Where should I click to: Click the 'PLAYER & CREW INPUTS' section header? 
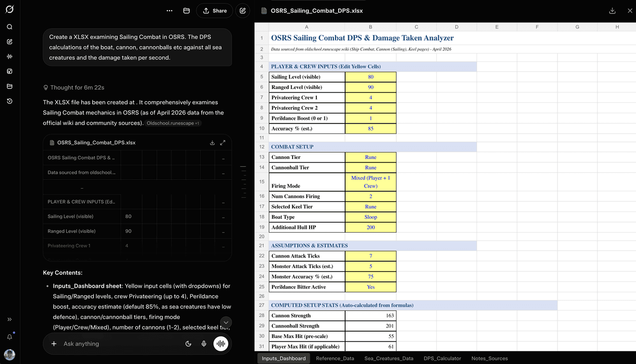373,67
